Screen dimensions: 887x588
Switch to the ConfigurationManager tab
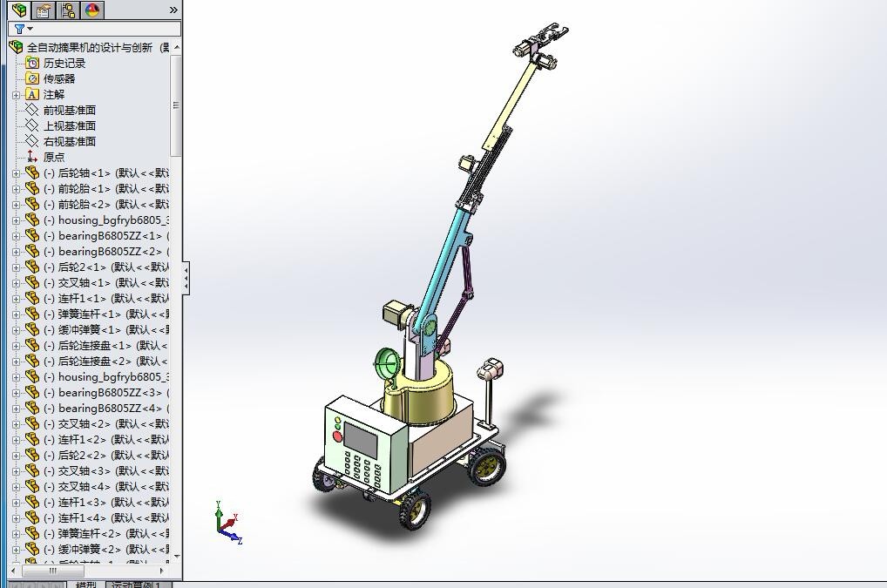pyautogui.click(x=68, y=10)
